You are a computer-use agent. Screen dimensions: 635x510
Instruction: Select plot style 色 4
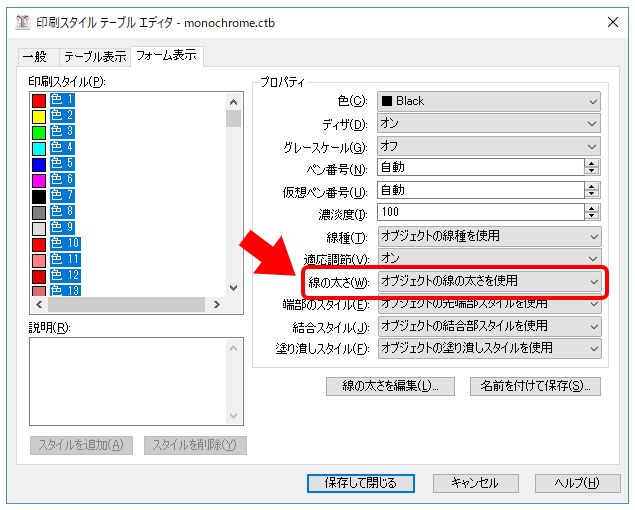click(x=62, y=147)
